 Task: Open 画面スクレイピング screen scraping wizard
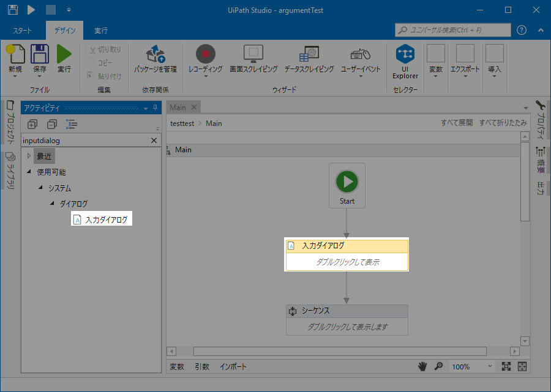coord(253,58)
